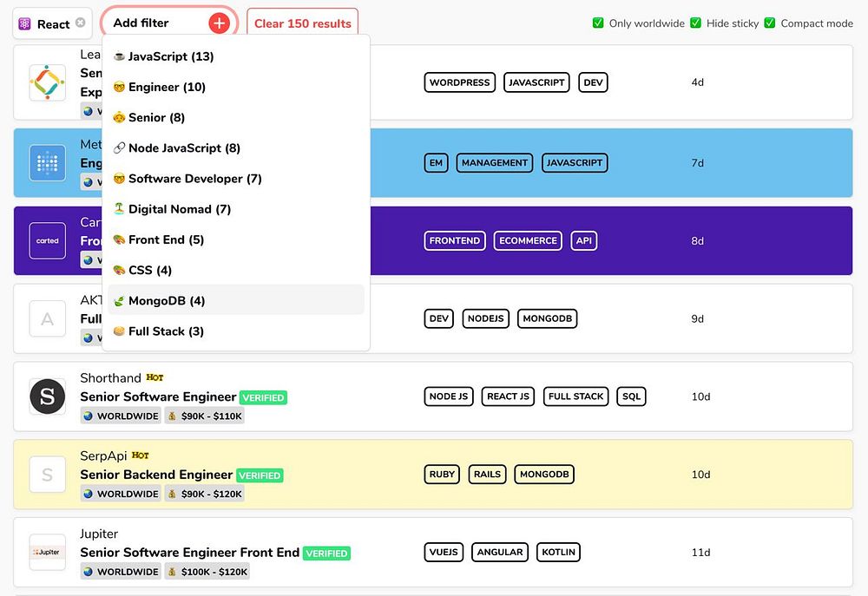Pick CSS (4) filter option
This screenshot has height=596, width=868.
click(236, 270)
